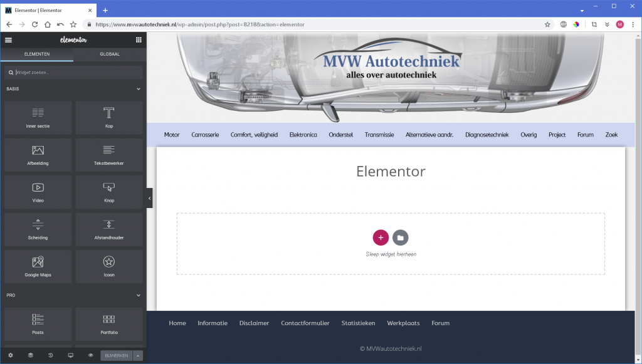Select the Inner sectie widget

pyautogui.click(x=38, y=118)
